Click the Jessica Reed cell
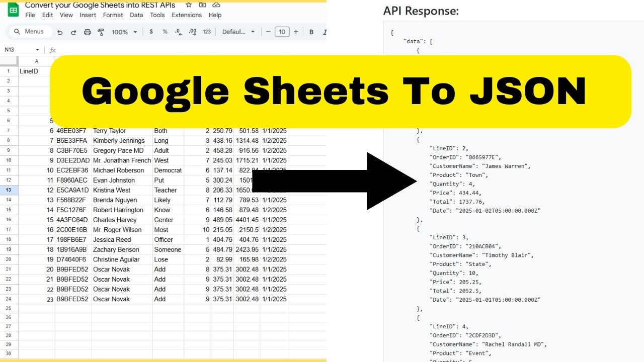This screenshot has width=644, height=362. [122, 240]
